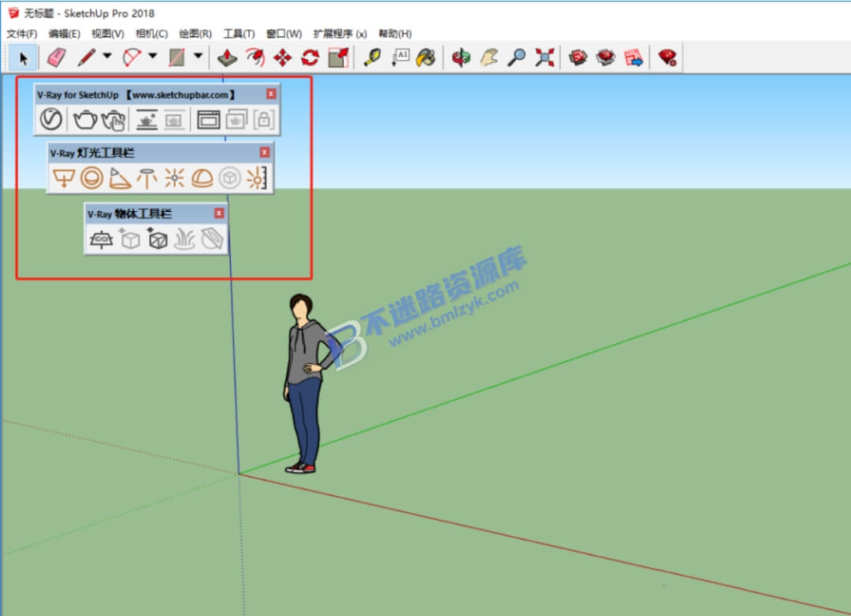Create a V-Ray IES light
851x616 pixels.
[x=147, y=178]
